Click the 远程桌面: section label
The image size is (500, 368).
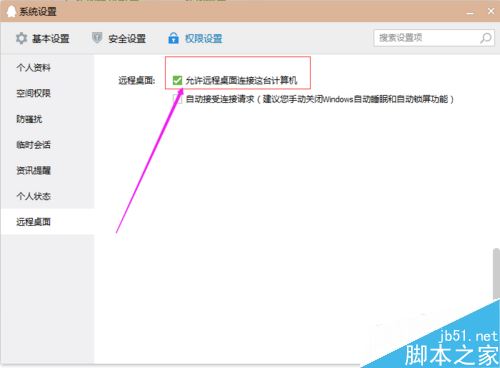pos(137,80)
